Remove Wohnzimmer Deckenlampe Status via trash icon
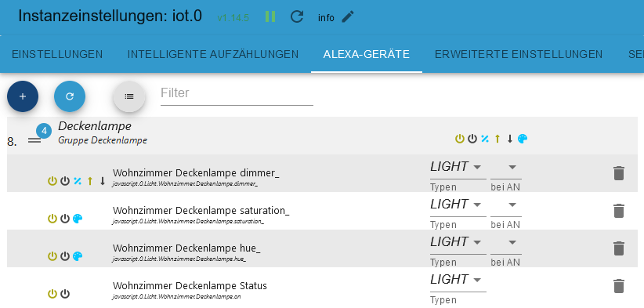Image resolution: width=644 pixels, height=308 pixels. (618, 286)
